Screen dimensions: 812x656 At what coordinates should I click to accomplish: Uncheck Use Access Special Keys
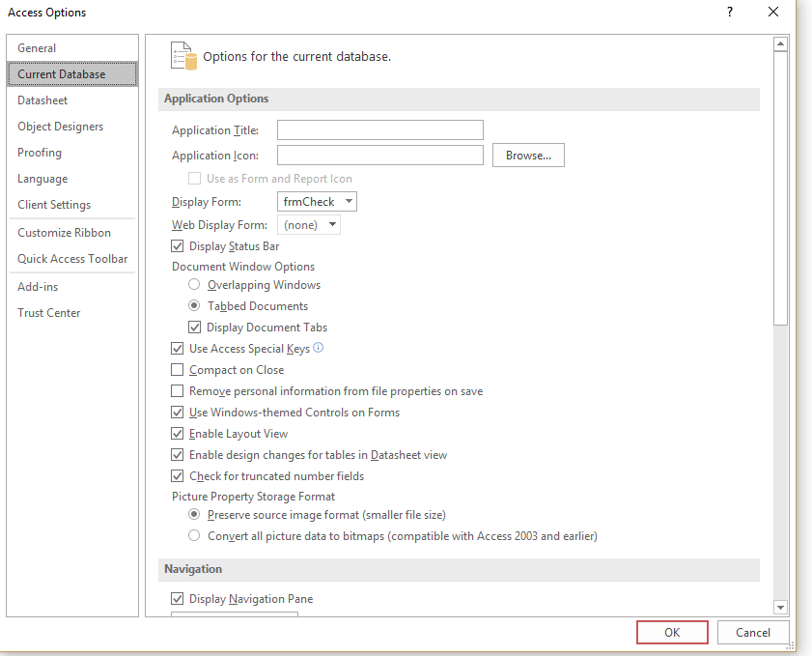pos(177,348)
